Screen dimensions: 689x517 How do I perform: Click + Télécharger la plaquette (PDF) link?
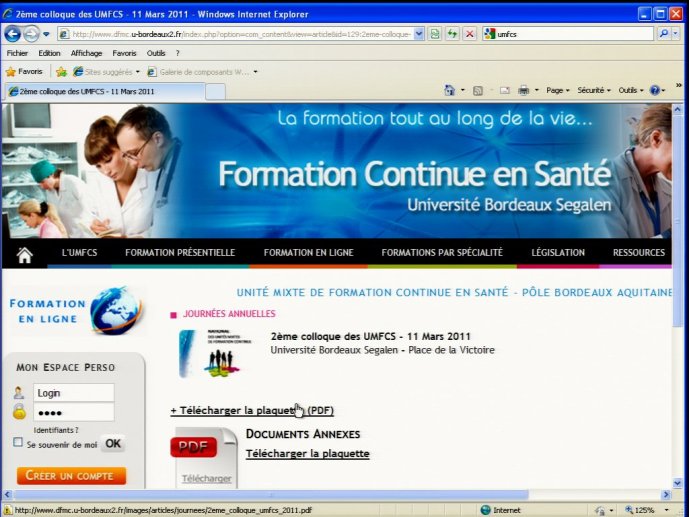tap(252, 410)
